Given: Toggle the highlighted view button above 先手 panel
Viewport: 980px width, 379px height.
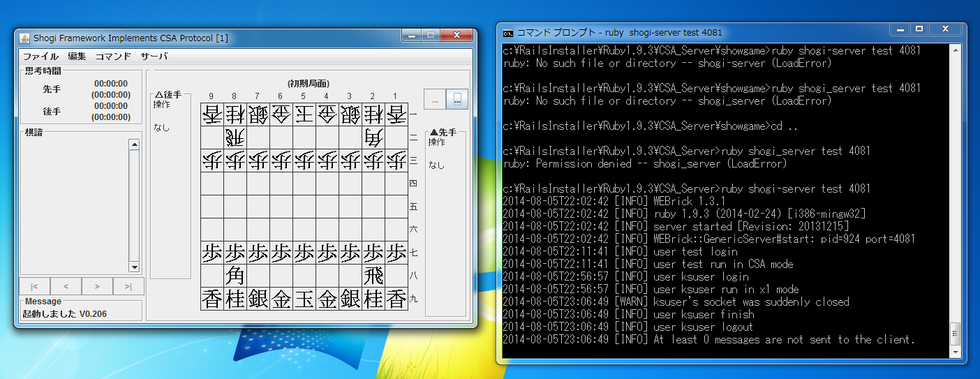Looking at the screenshot, I should tap(457, 99).
